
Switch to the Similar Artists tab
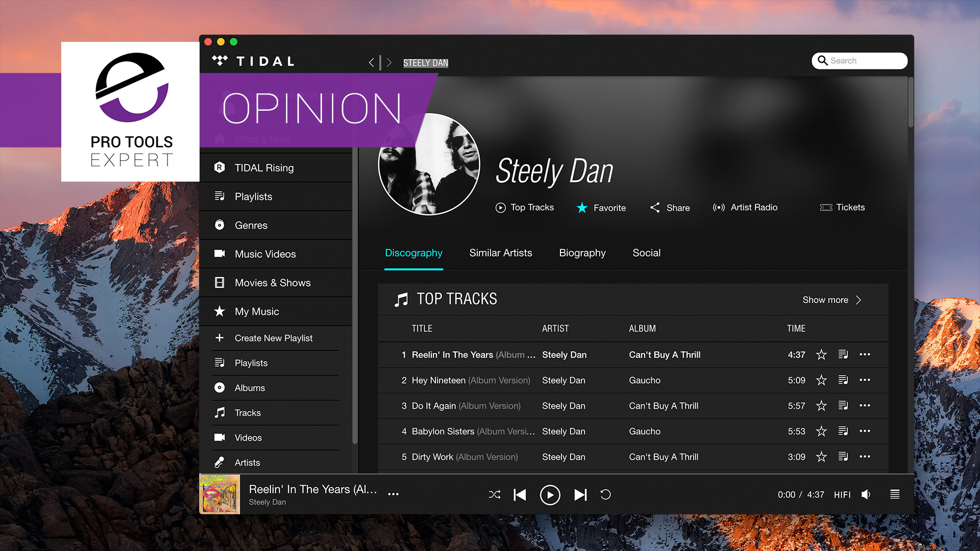pos(501,253)
